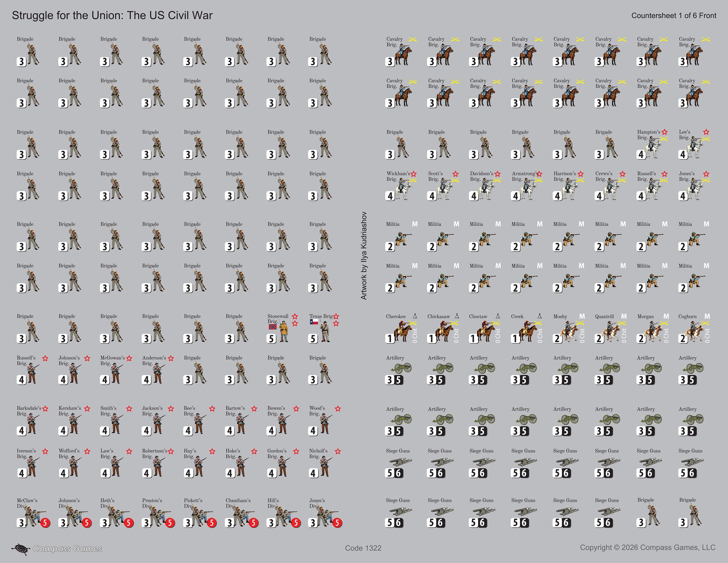Click Hill's Div. counter
Screen dimensions: 728x563
(284, 513)
